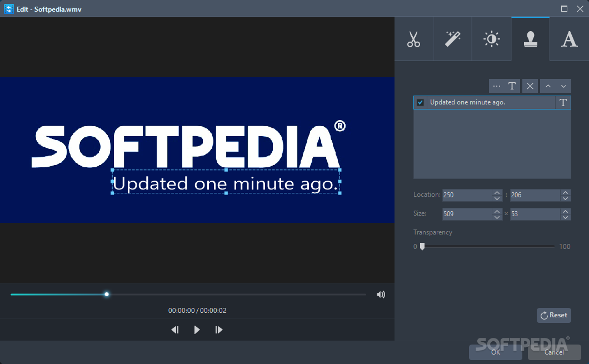Increase Location X value with up arrow
Viewport: 589px width, 364px height.
[497, 192]
